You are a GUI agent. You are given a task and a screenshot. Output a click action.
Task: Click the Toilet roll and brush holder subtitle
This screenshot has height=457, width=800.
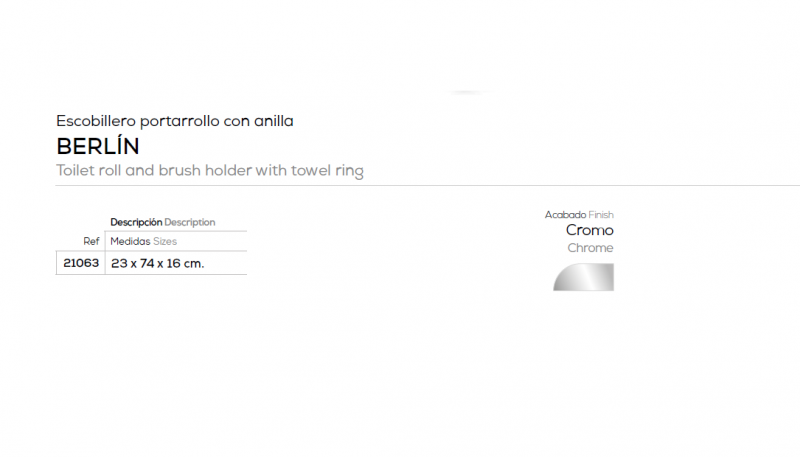coord(210,170)
